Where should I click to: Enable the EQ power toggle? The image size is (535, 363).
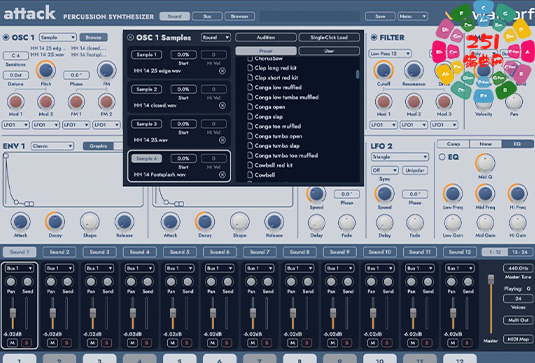[442, 157]
